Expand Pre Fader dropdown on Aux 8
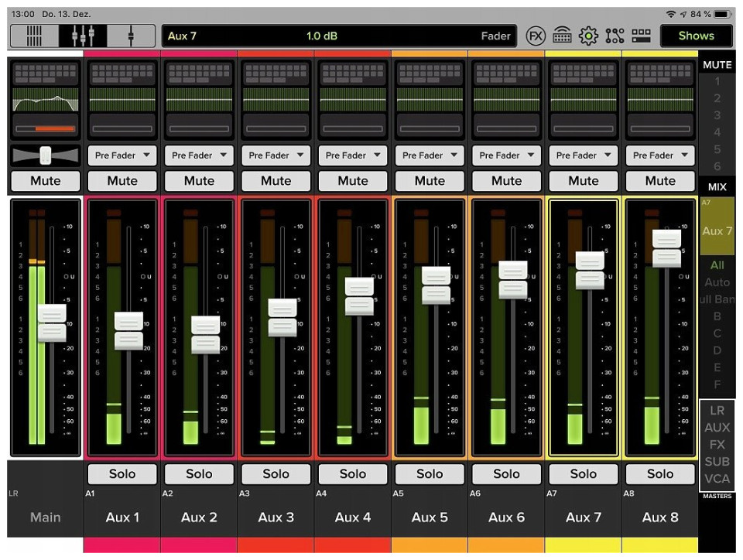The image size is (743, 560). click(x=660, y=155)
